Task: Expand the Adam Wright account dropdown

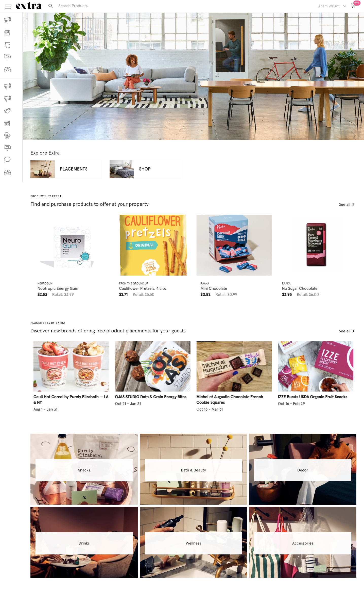Action: click(332, 6)
